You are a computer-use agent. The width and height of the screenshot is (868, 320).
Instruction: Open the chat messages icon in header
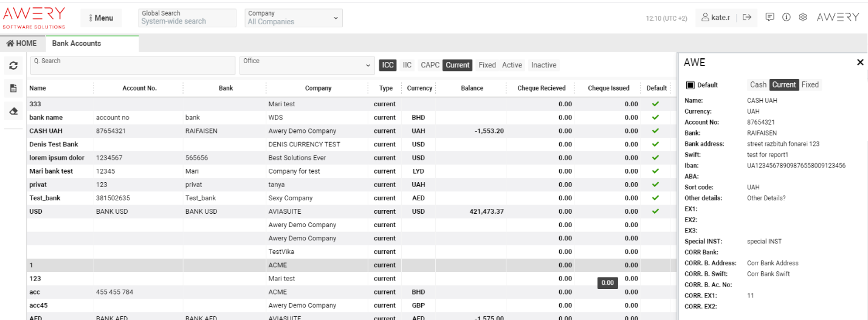coord(770,18)
